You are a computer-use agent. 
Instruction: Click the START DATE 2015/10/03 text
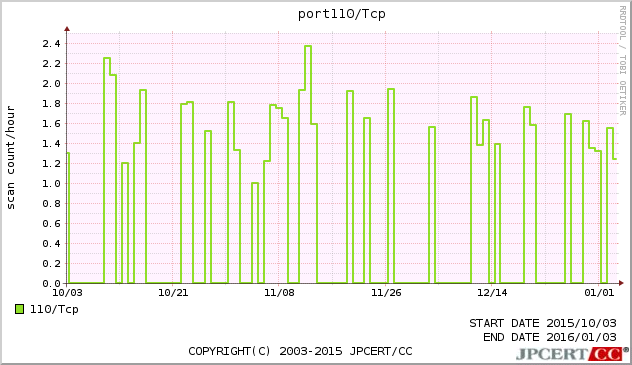pyautogui.click(x=543, y=323)
